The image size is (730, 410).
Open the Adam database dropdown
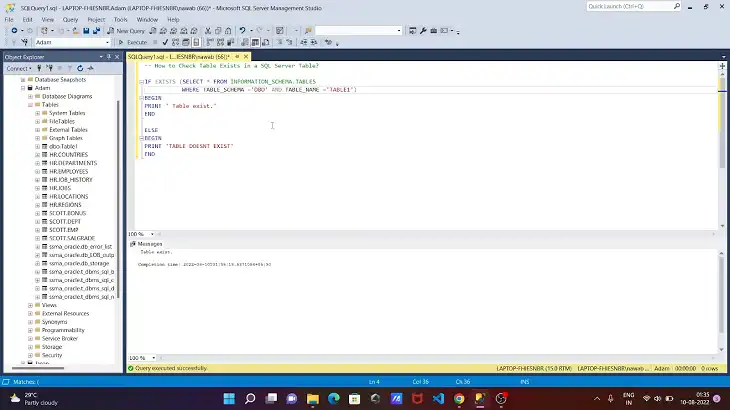point(108,42)
